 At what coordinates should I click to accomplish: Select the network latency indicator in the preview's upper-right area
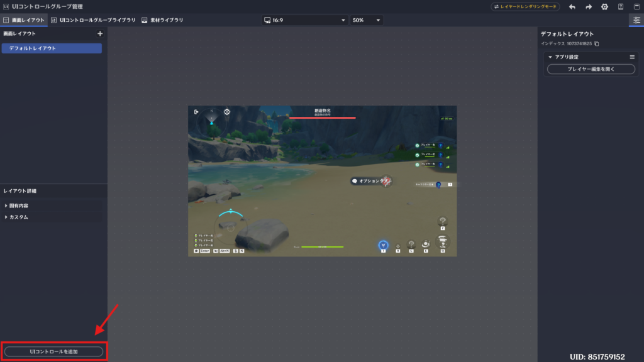click(447, 119)
